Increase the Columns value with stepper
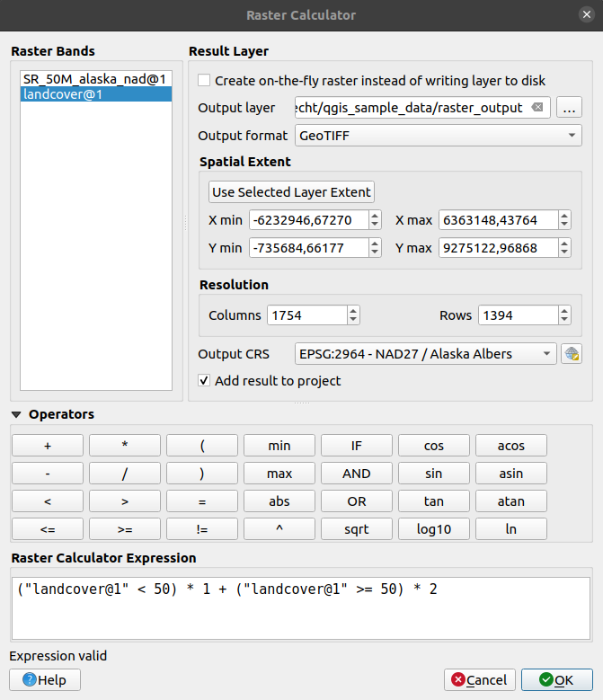The height and width of the screenshot is (700, 603). click(x=353, y=311)
